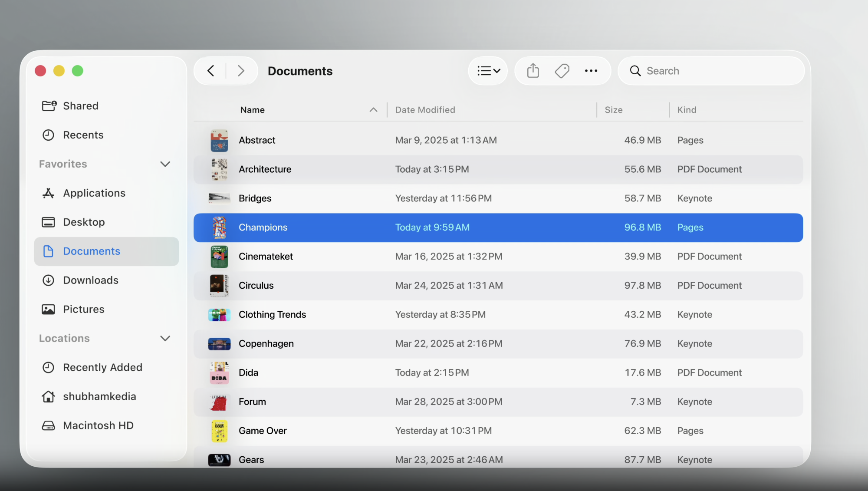Open the More actions ellipsis menu
868x491 pixels.
click(591, 71)
